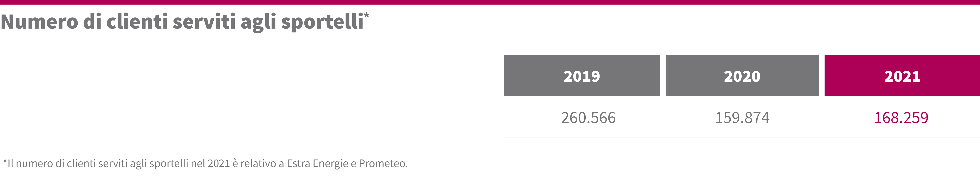Click Prometeo in the footnote

click(383, 164)
